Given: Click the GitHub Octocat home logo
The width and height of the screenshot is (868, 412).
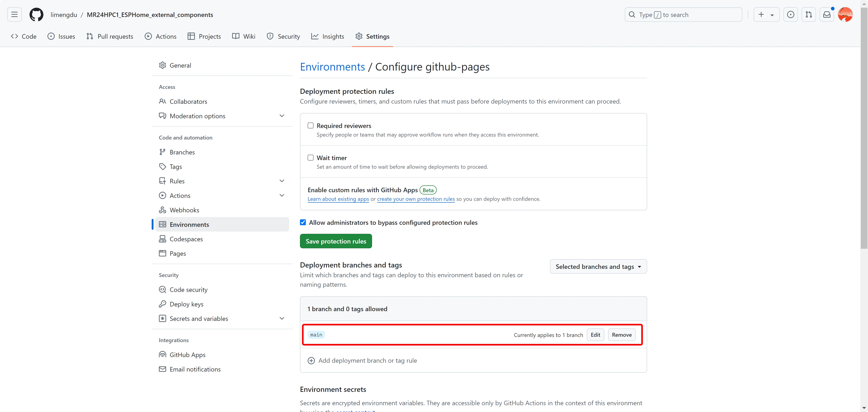Looking at the screenshot, I should (x=36, y=14).
